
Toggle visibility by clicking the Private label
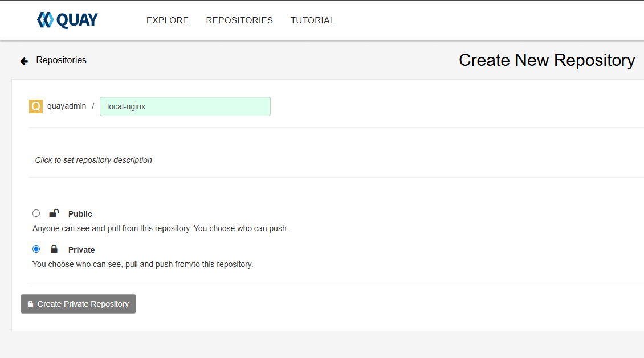pos(81,249)
